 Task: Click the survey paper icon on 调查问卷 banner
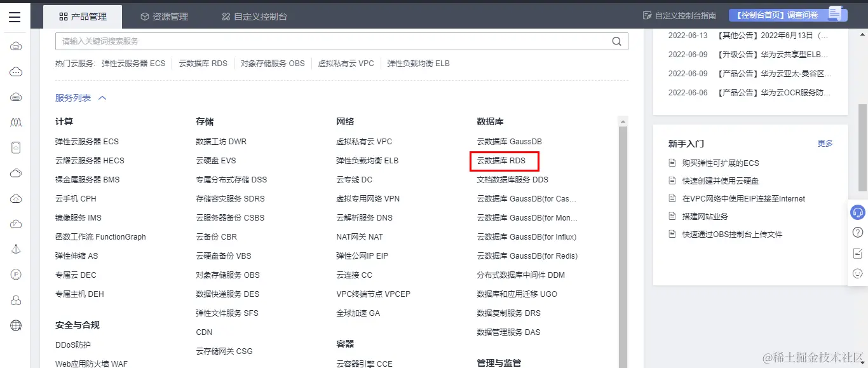(836, 13)
